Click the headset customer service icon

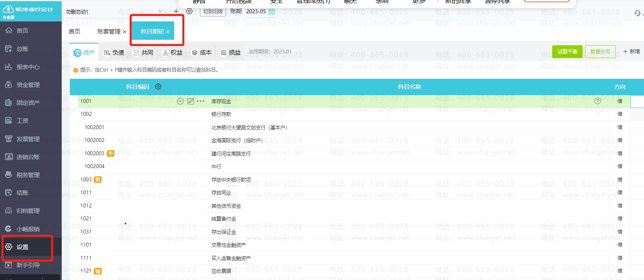[637, 13]
